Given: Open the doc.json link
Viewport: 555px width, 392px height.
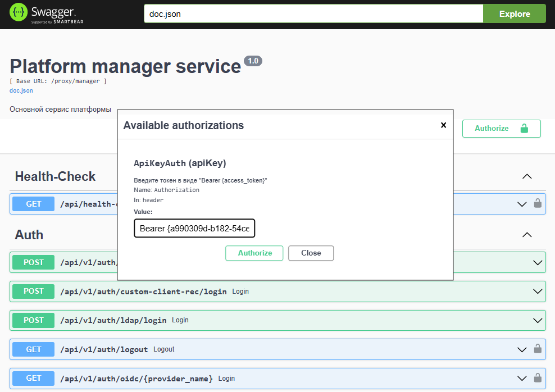Looking at the screenshot, I should (21, 90).
